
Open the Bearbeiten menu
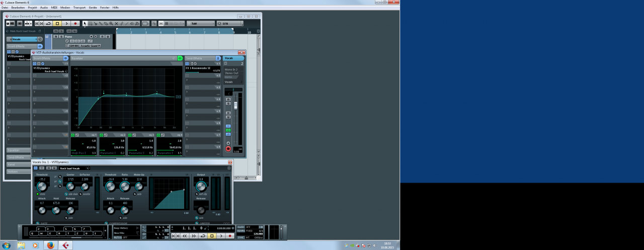click(18, 8)
